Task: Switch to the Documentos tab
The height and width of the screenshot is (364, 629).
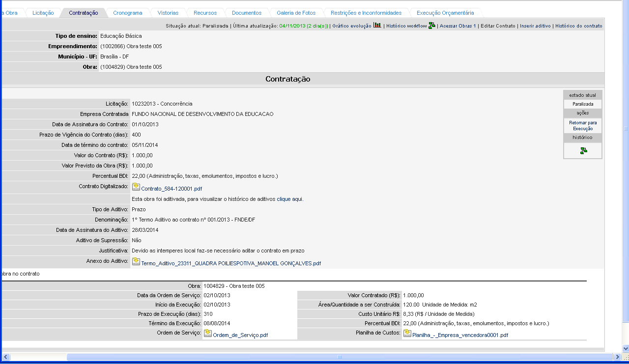Action: pos(247,13)
